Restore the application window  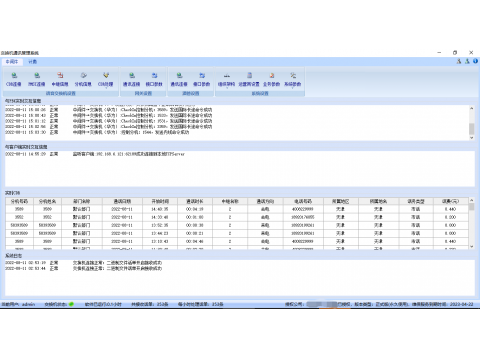[x=455, y=52]
